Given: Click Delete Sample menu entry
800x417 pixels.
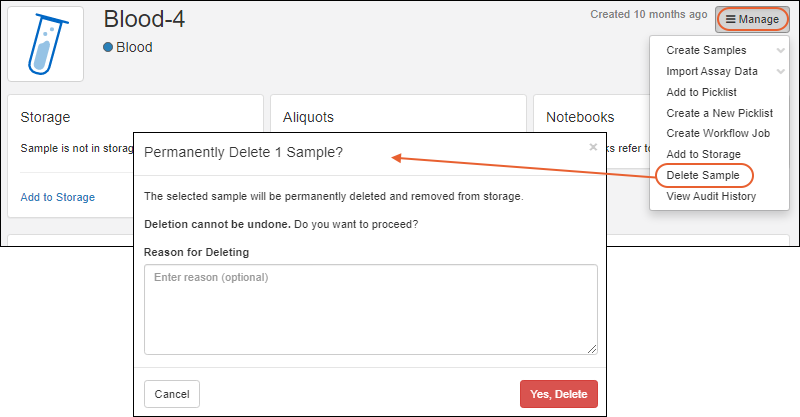Looking at the screenshot, I should [703, 175].
